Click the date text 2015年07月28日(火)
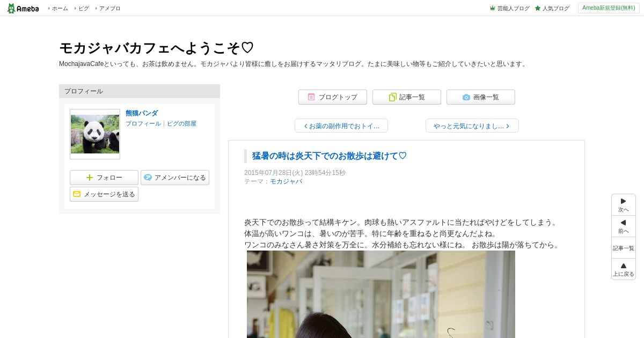Image resolution: width=644 pixels, height=338 pixels. click(274, 173)
